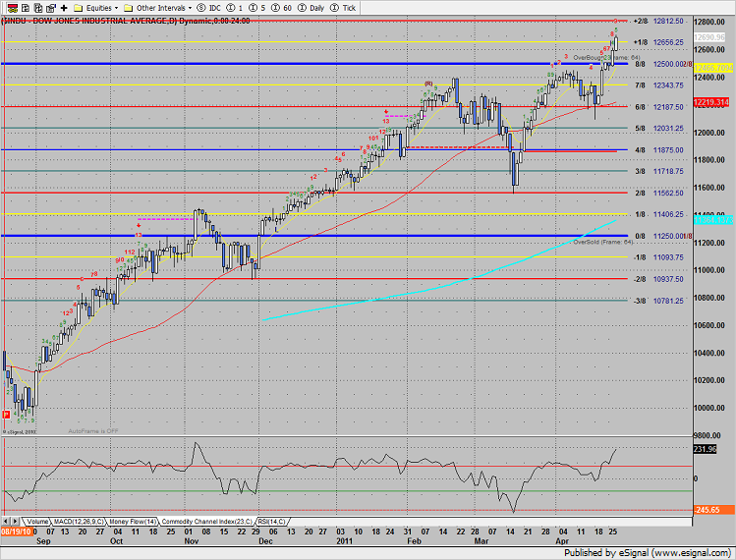This screenshot has height=560, width=736.
Task: Switch to the Daily interval
Action: click(x=311, y=8)
